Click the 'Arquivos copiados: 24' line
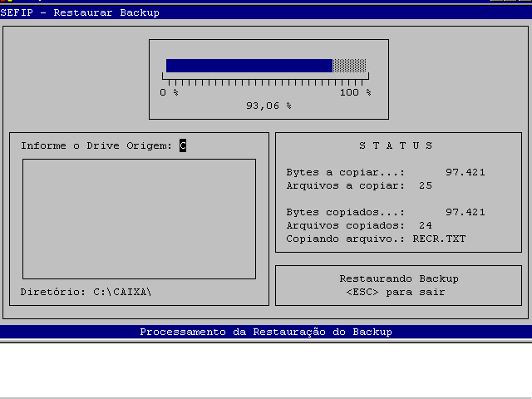Screen dimensions: 532x399 (x=359, y=225)
